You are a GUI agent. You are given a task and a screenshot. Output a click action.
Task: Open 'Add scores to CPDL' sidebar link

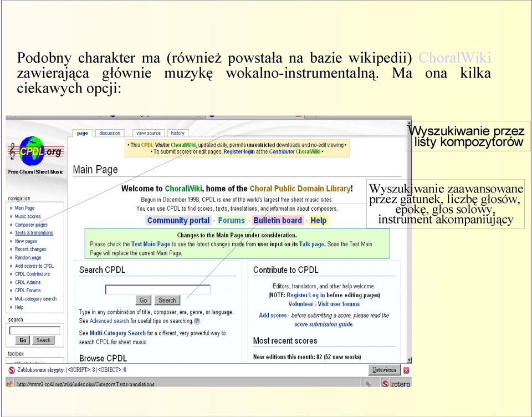coord(34,266)
